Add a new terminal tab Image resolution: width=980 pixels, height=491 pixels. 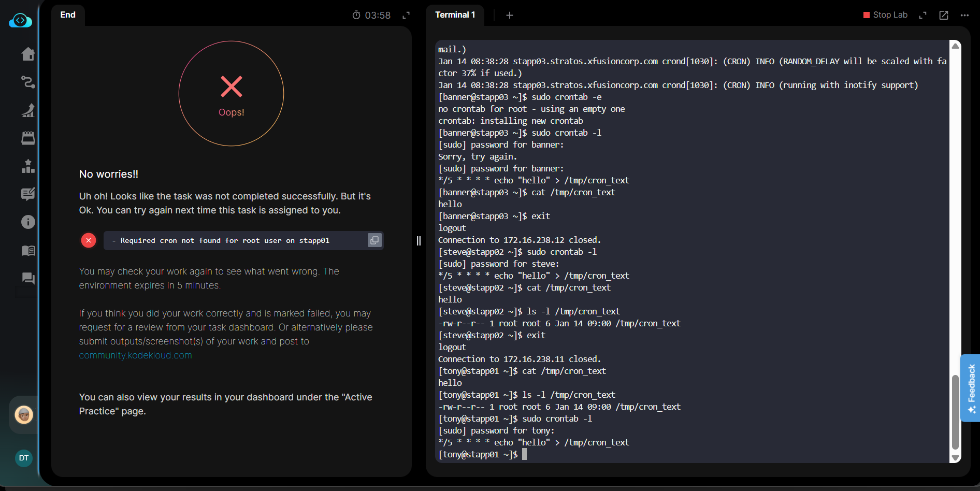pos(510,16)
